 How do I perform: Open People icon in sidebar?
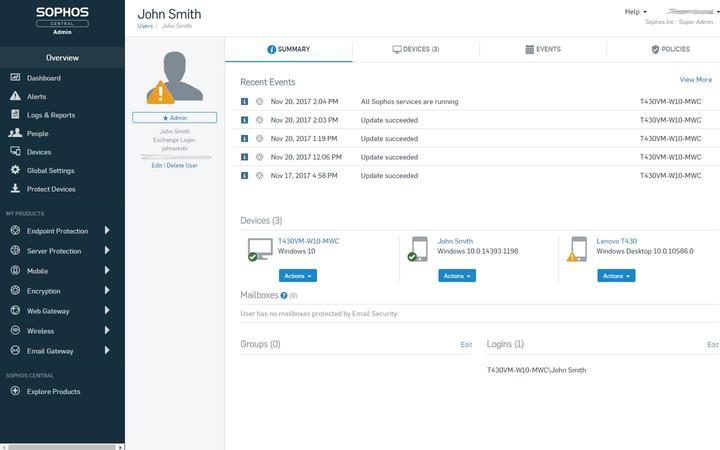(15, 133)
